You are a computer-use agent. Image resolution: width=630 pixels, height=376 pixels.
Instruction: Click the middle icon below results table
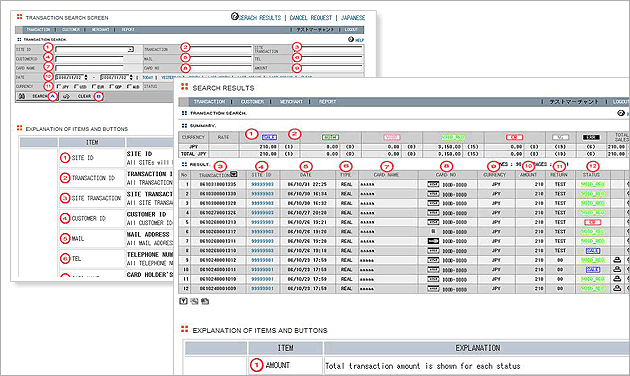pos(194,301)
